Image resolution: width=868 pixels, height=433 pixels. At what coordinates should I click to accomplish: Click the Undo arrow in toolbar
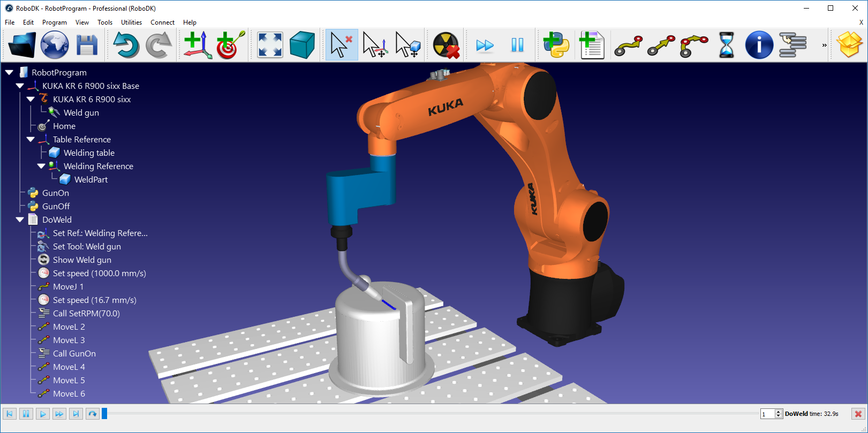click(x=125, y=45)
